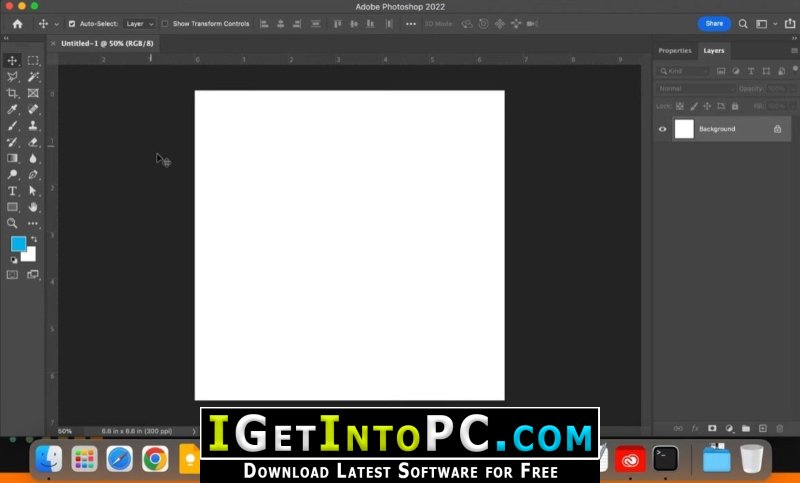Select the Background layer thumbnail
800x483 pixels.
pyautogui.click(x=684, y=129)
